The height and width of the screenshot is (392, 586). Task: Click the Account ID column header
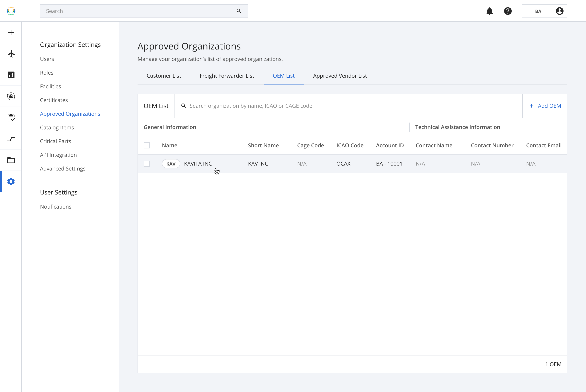[390, 146]
